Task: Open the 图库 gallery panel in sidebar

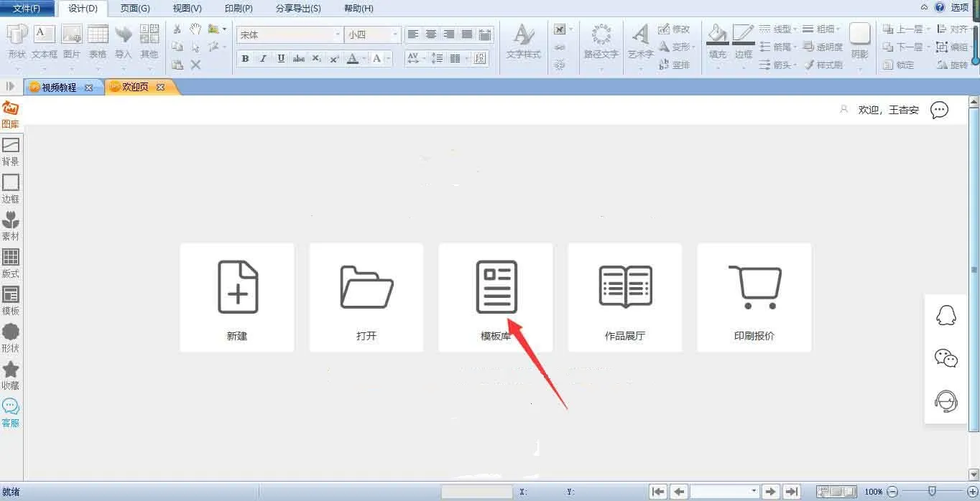Action: (10, 115)
